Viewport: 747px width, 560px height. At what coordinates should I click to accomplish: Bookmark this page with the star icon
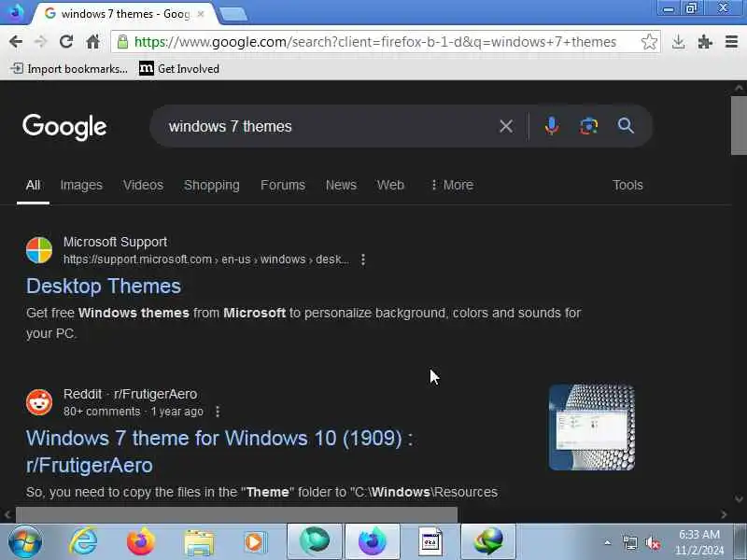click(x=649, y=42)
